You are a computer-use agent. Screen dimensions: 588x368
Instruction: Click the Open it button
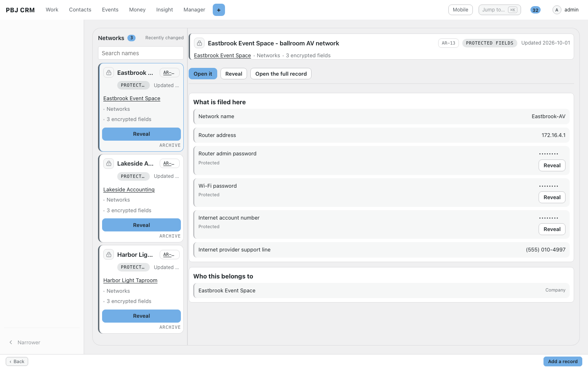[x=203, y=74]
